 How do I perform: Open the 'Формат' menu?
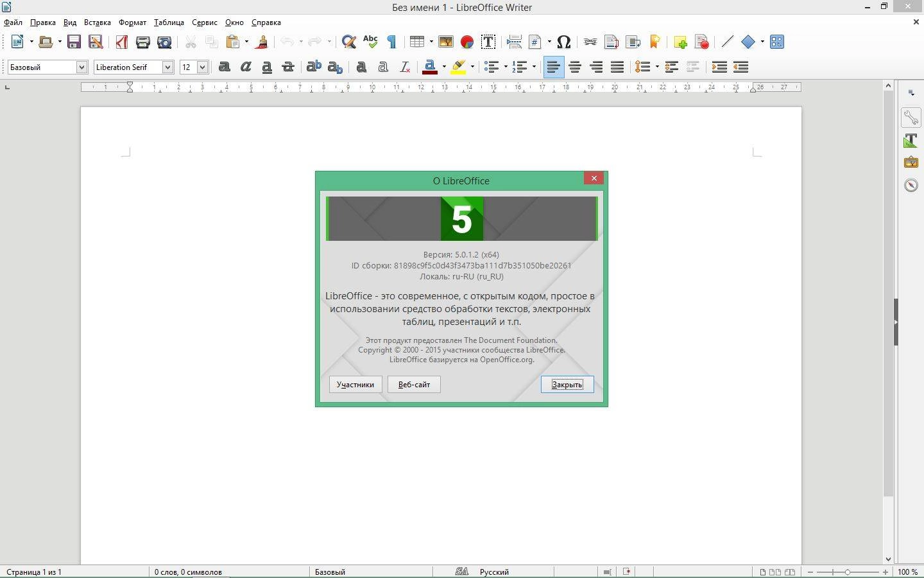point(132,22)
